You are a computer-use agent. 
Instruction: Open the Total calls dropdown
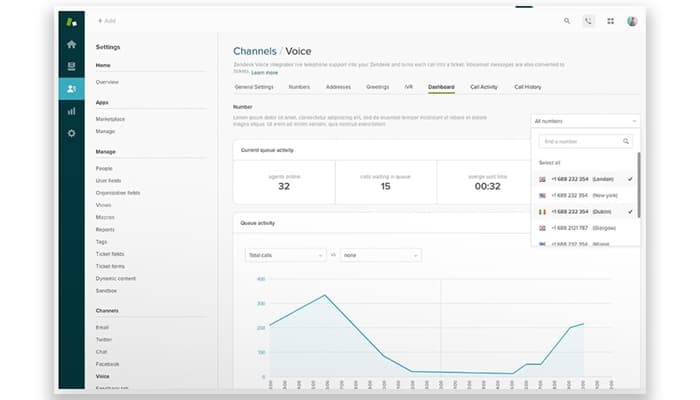285,255
